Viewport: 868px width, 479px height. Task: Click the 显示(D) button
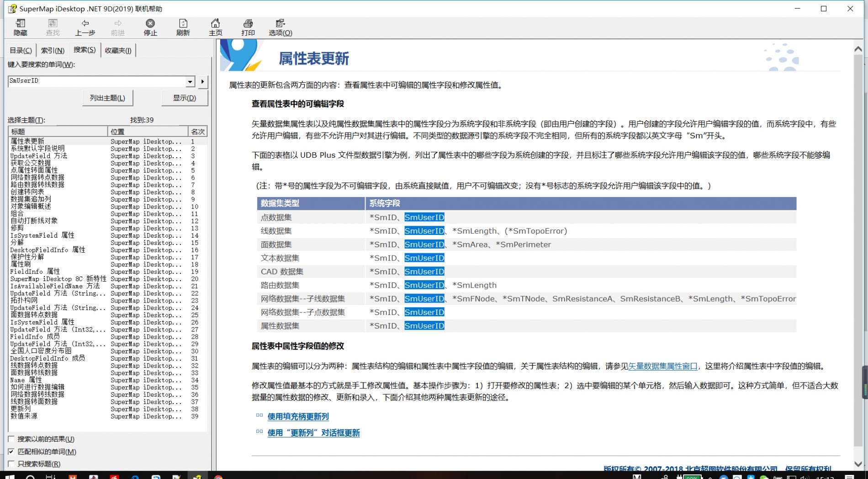click(185, 98)
